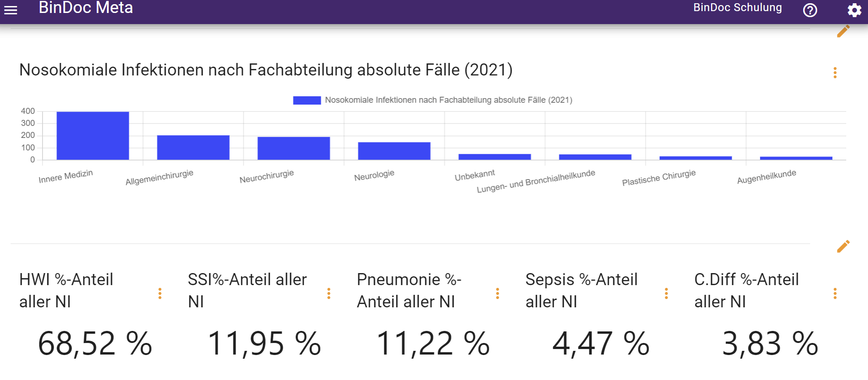This screenshot has width=868, height=380.
Task: Toggle the chart legend series label
Action: pyautogui.click(x=448, y=100)
